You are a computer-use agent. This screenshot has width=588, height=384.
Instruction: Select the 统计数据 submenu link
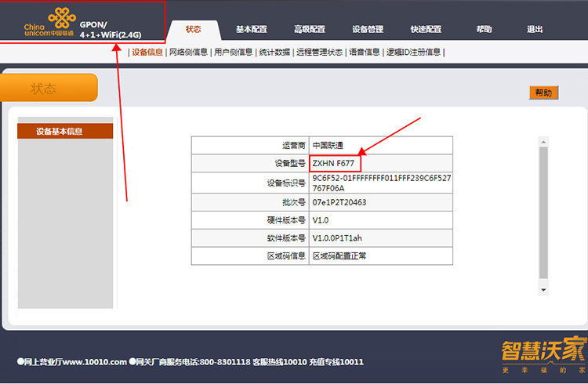point(274,53)
